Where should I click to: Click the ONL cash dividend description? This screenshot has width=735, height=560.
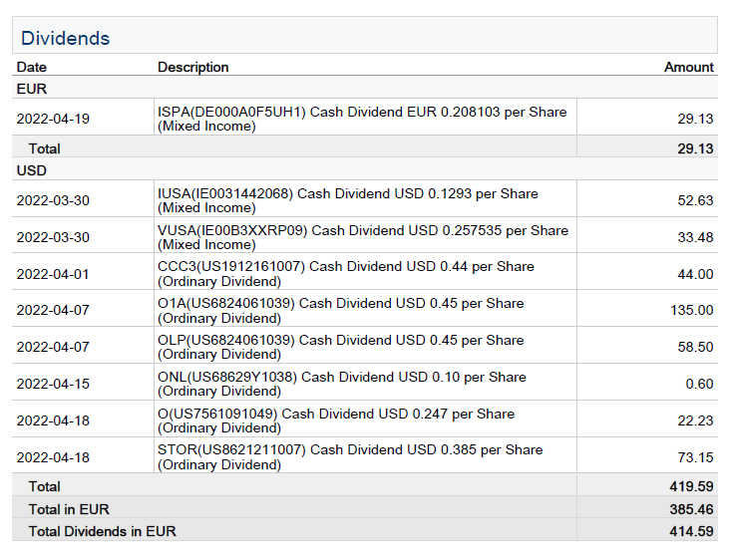pyautogui.click(x=341, y=384)
